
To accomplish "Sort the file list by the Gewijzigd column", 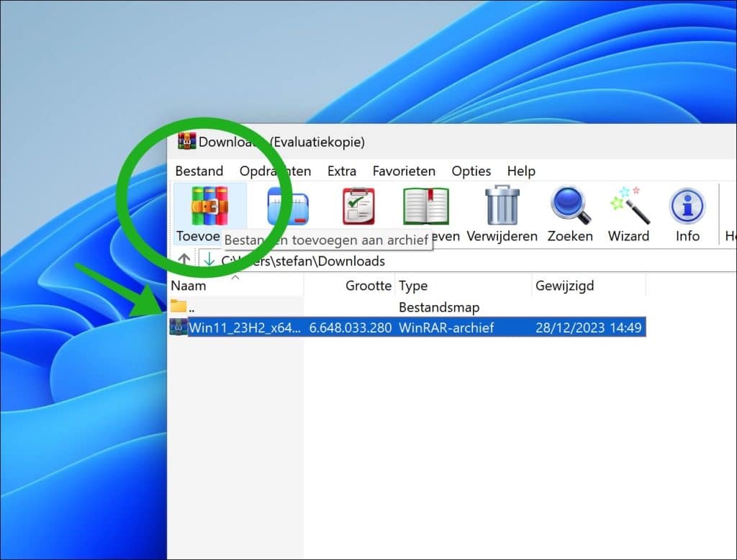I will point(589,286).
